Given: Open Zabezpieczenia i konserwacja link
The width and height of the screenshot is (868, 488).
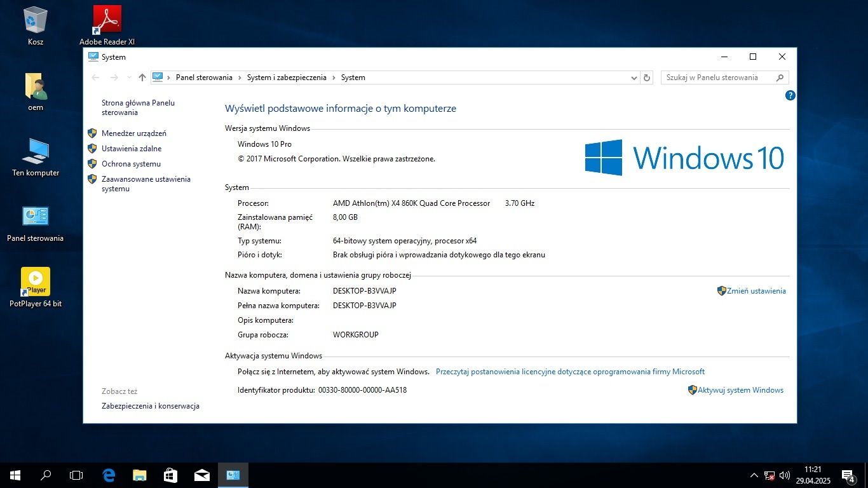Looking at the screenshot, I should coord(151,406).
